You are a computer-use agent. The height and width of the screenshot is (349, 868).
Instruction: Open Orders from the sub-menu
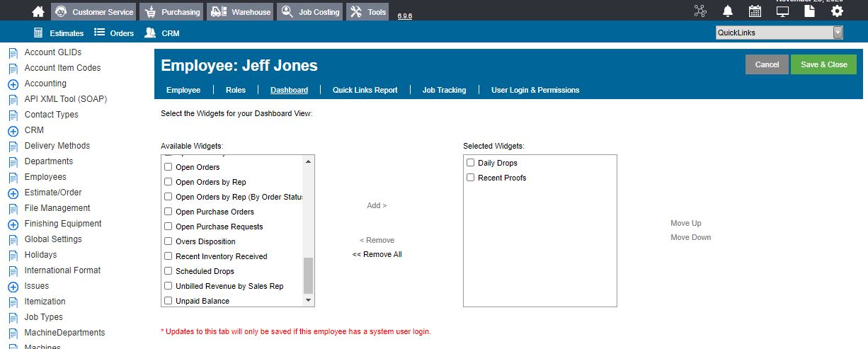113,33
